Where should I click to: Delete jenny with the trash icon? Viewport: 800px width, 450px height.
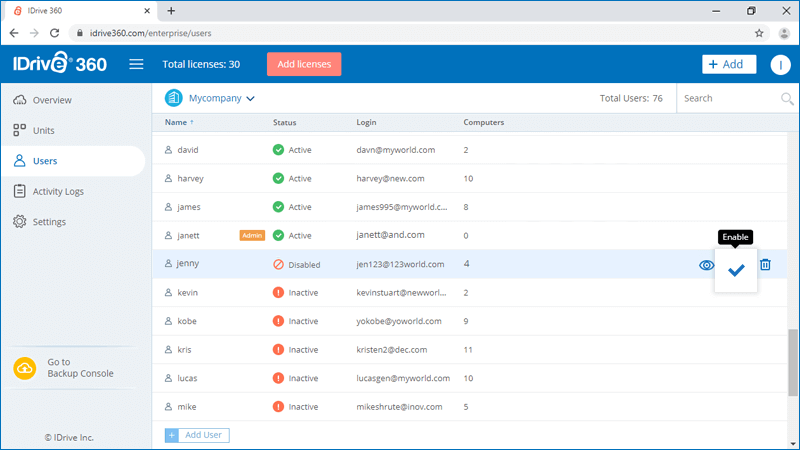(765, 264)
